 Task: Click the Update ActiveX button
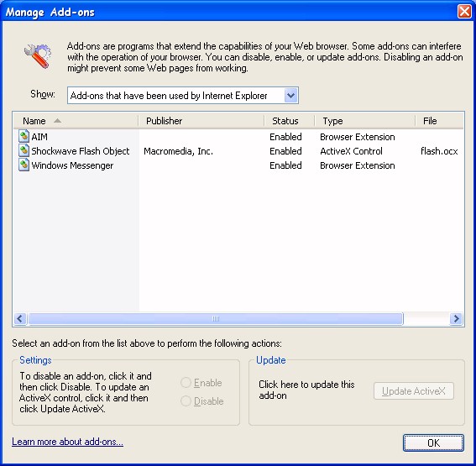pyautogui.click(x=414, y=391)
